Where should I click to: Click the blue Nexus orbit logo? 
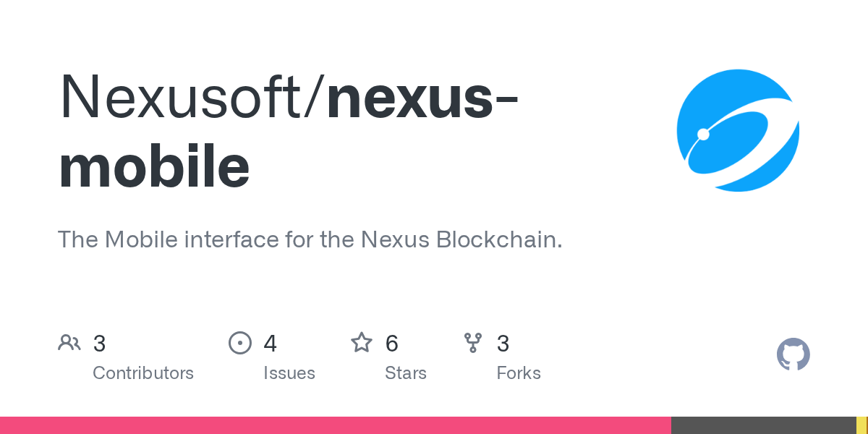[x=738, y=130]
